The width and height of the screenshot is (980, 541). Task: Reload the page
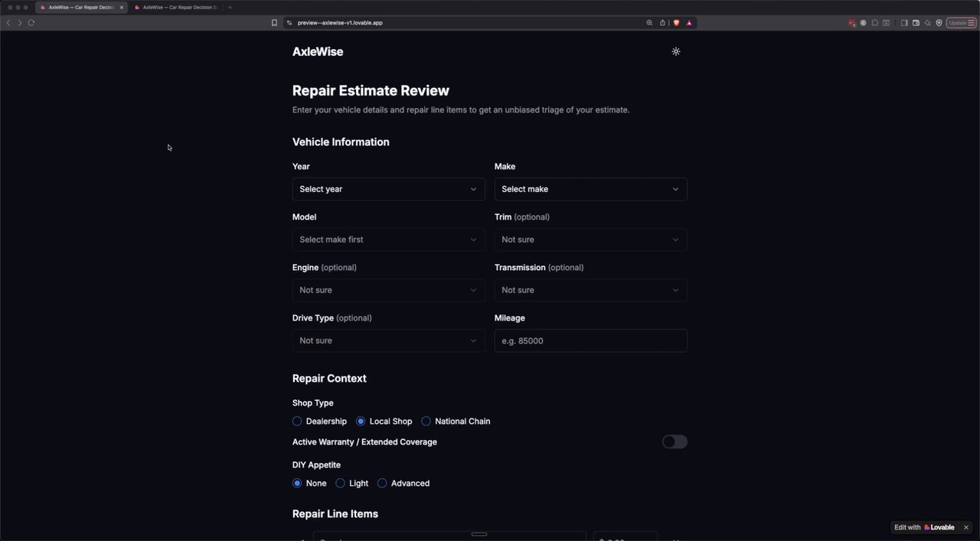click(x=31, y=23)
